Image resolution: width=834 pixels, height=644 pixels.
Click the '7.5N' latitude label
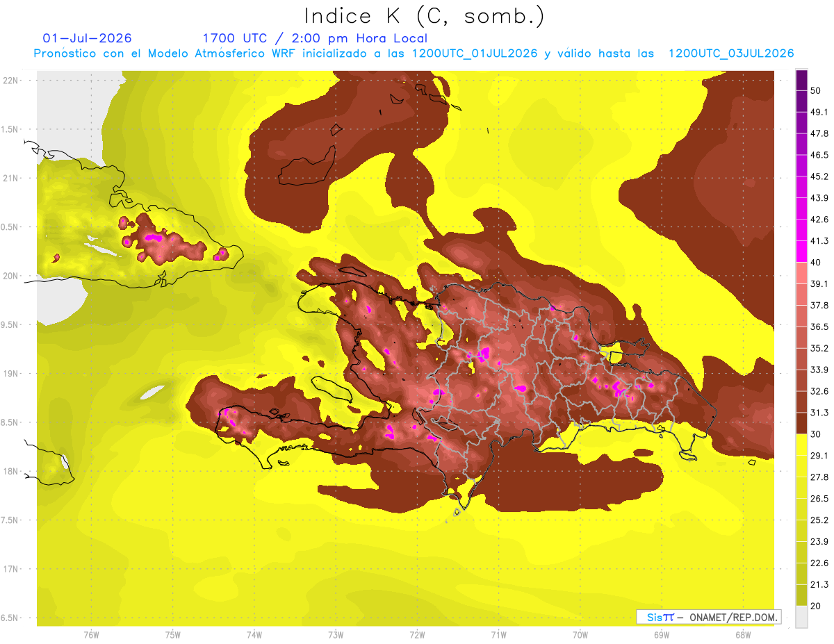click(x=10, y=520)
